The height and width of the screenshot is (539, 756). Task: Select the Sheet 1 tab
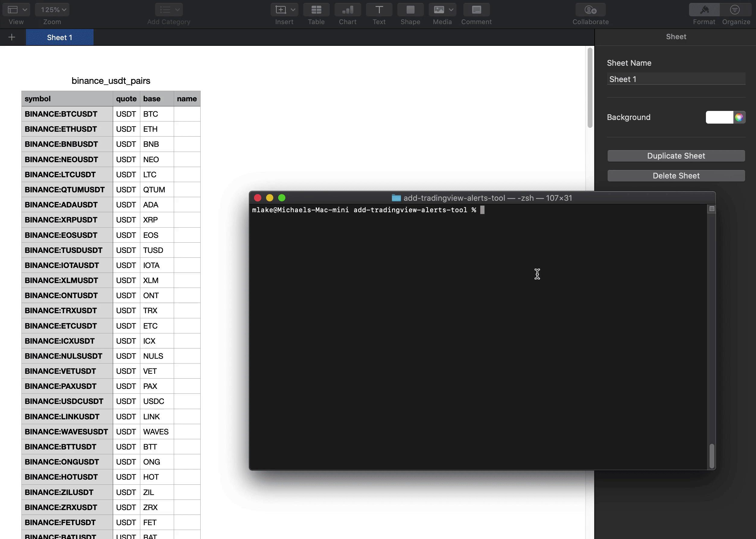59,37
